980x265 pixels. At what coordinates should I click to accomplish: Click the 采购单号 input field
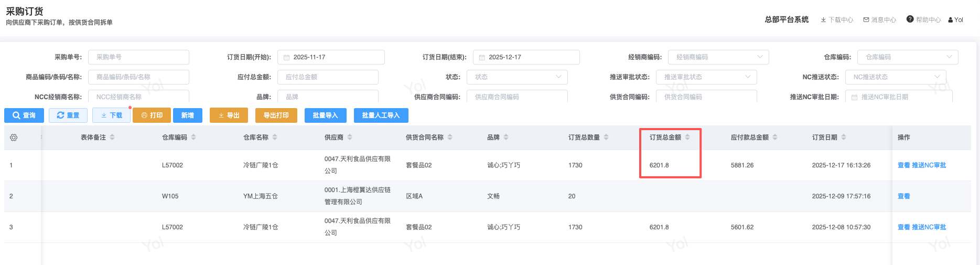tap(138, 57)
